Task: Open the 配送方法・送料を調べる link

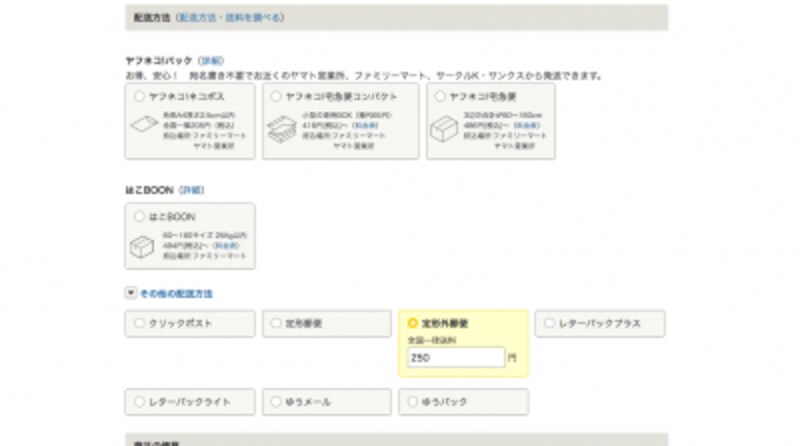Action: pyautogui.click(x=230, y=17)
